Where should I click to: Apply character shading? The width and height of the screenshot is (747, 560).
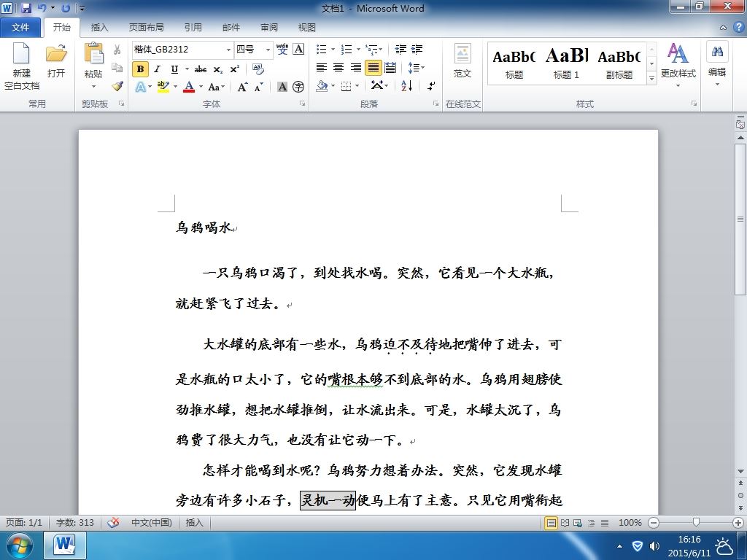(x=282, y=87)
